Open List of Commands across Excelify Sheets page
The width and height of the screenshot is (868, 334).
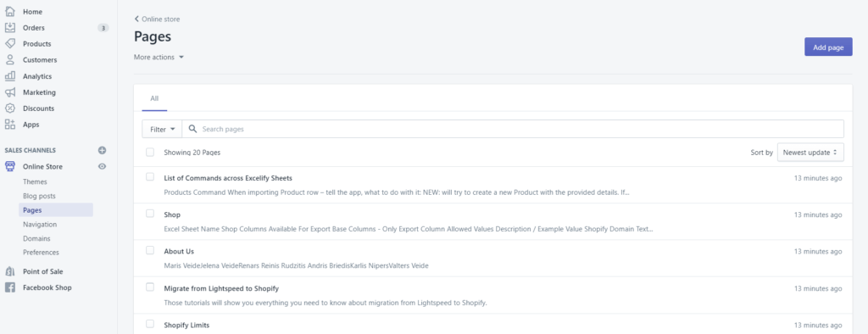click(228, 178)
